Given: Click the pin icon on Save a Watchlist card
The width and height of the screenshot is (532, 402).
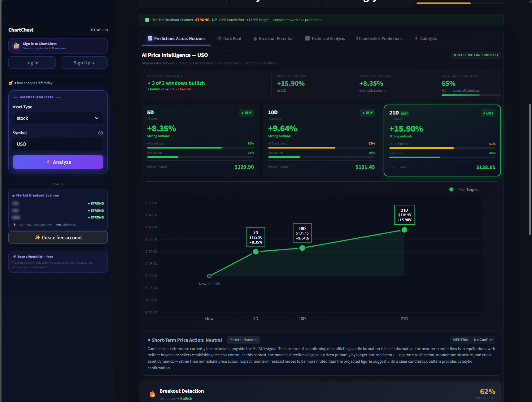Looking at the screenshot, I should pyautogui.click(x=14, y=256).
